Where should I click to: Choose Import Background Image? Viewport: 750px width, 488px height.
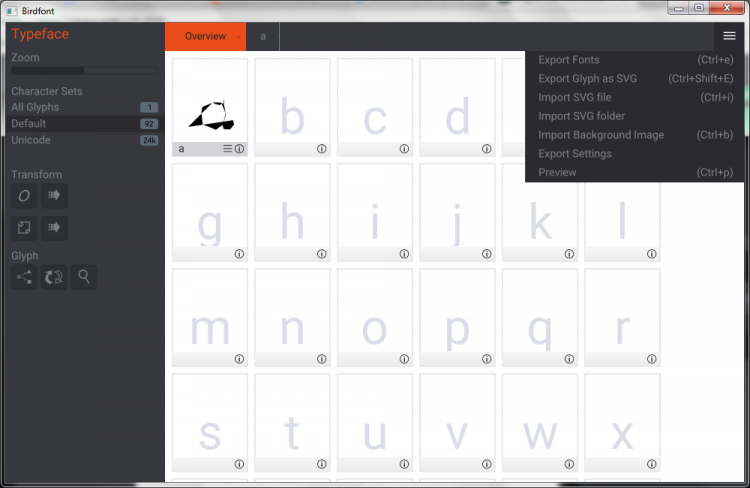point(635,135)
